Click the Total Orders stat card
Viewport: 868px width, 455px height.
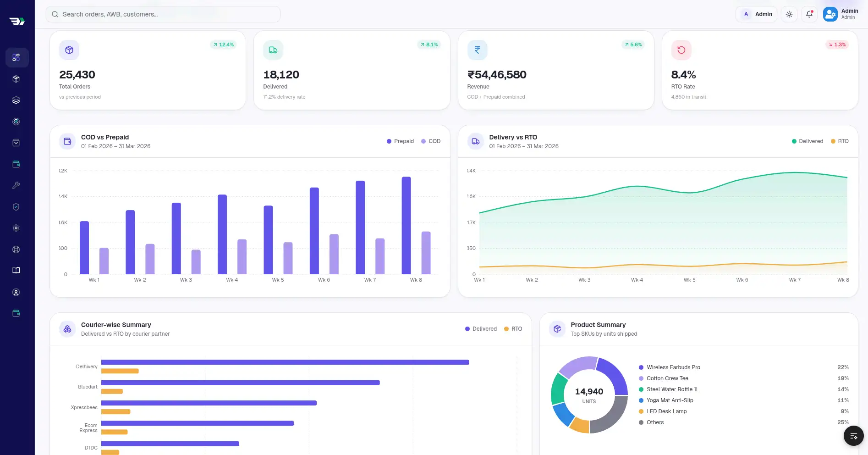coord(148,70)
